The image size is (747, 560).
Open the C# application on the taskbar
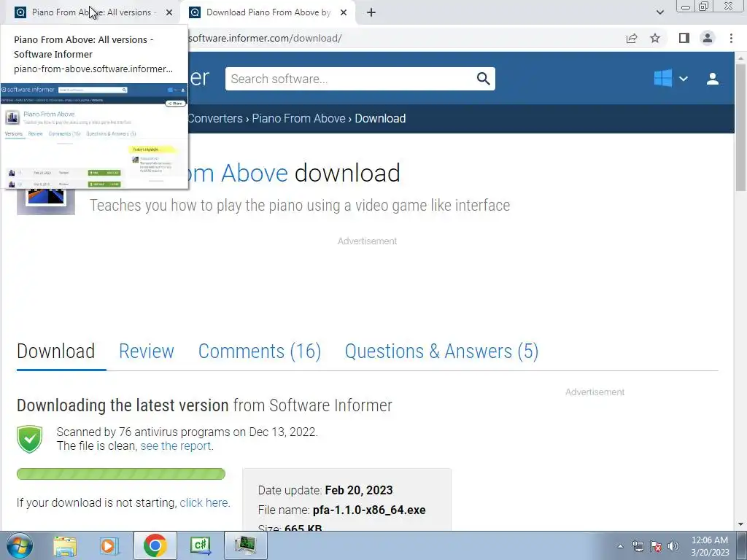pos(200,545)
